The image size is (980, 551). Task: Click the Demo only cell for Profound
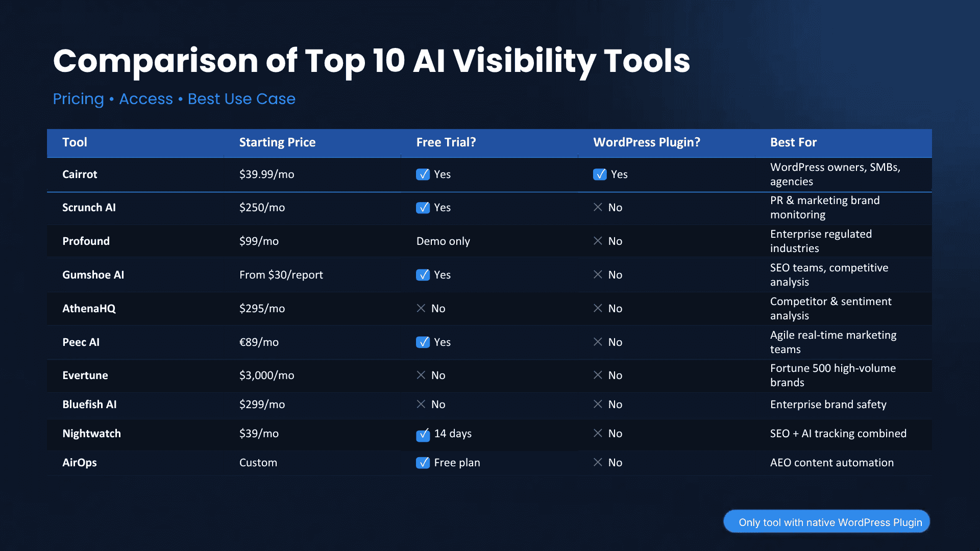tap(443, 241)
